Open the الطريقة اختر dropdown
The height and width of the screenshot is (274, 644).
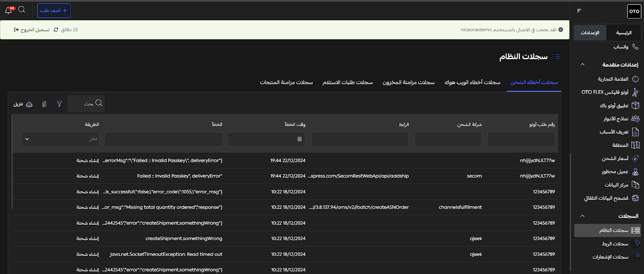point(61,139)
